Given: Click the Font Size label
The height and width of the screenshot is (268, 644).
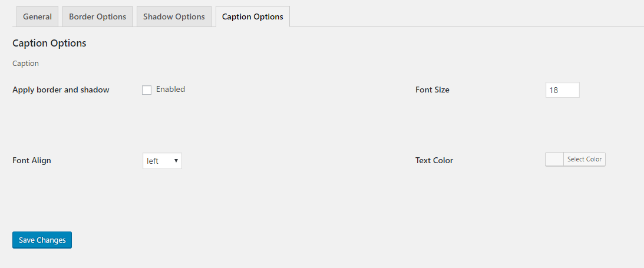Looking at the screenshot, I should pos(432,90).
